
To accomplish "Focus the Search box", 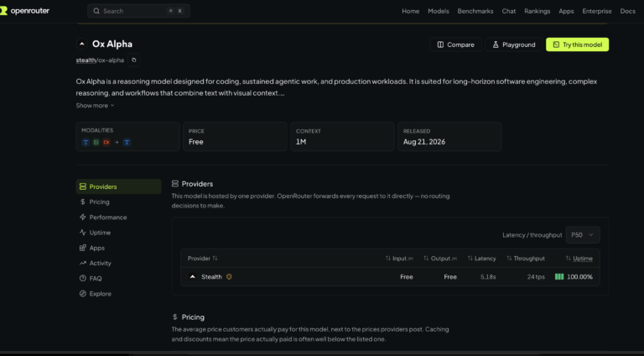I will coord(138,11).
